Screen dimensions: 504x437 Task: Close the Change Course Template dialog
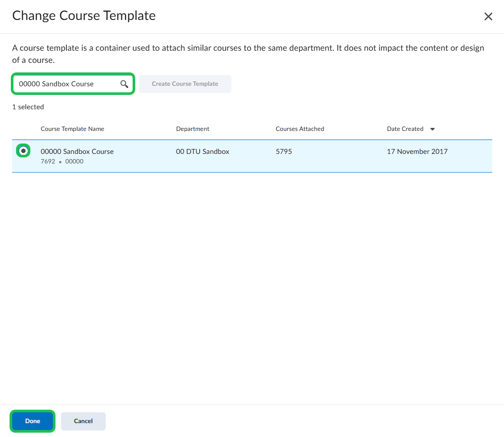pyautogui.click(x=488, y=16)
